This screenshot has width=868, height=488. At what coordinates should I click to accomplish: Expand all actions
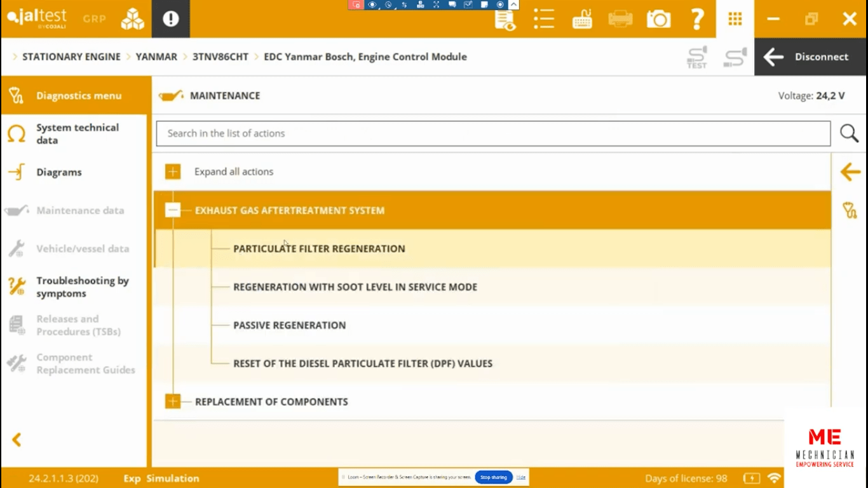point(172,171)
